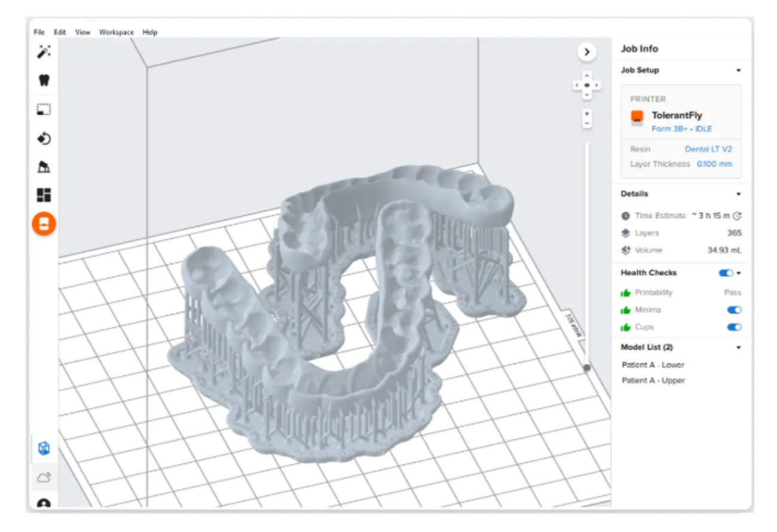Open the View menu
Viewport: 777px width, 532px height.
coord(82,32)
